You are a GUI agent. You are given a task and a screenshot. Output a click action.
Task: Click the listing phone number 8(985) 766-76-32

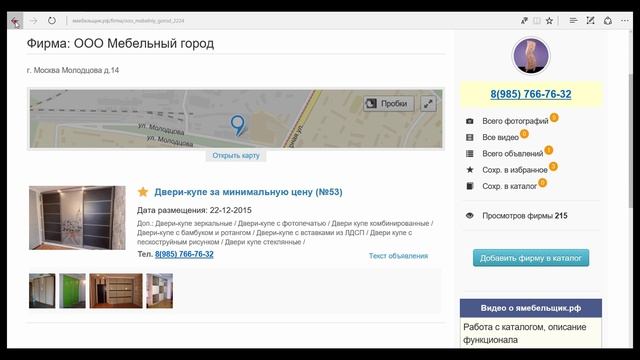tap(184, 254)
